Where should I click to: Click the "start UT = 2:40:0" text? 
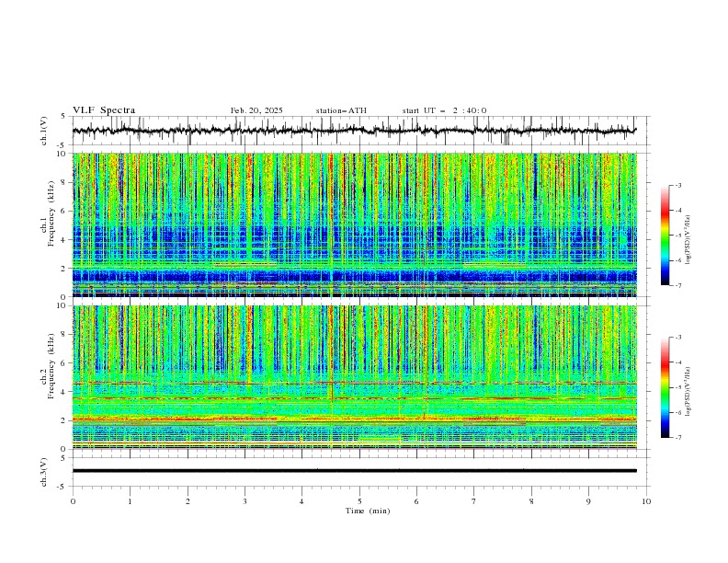click(444, 110)
